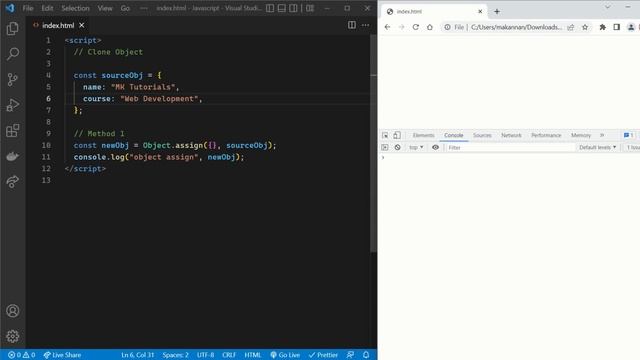Toggle Chrome side panel
Screen dimensions: 640x360
coord(616,27)
